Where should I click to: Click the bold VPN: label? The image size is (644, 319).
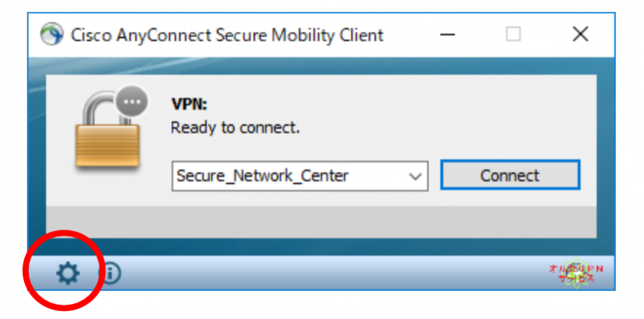point(189,105)
